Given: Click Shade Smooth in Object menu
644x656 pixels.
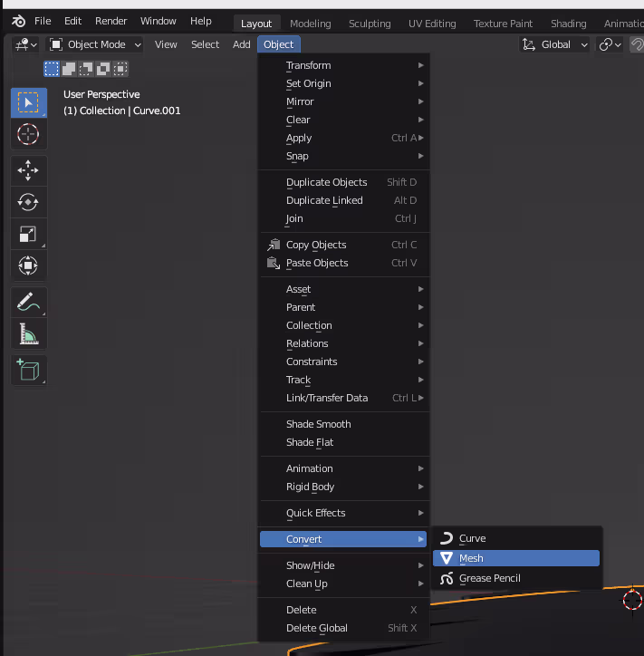Looking at the screenshot, I should 318,424.
